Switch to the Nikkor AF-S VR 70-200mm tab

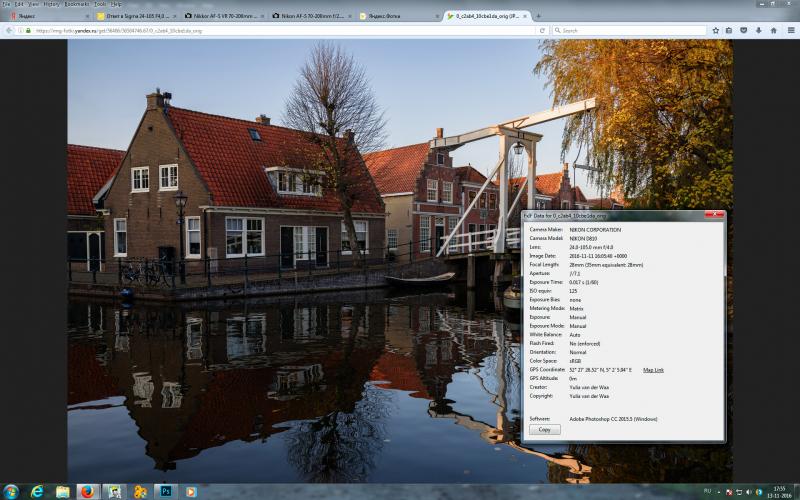[224, 16]
